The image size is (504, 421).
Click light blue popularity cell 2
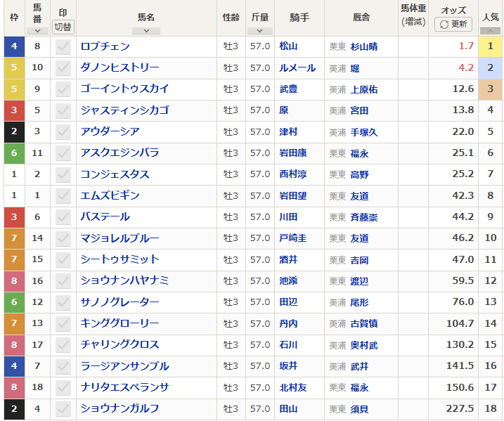[x=490, y=67]
